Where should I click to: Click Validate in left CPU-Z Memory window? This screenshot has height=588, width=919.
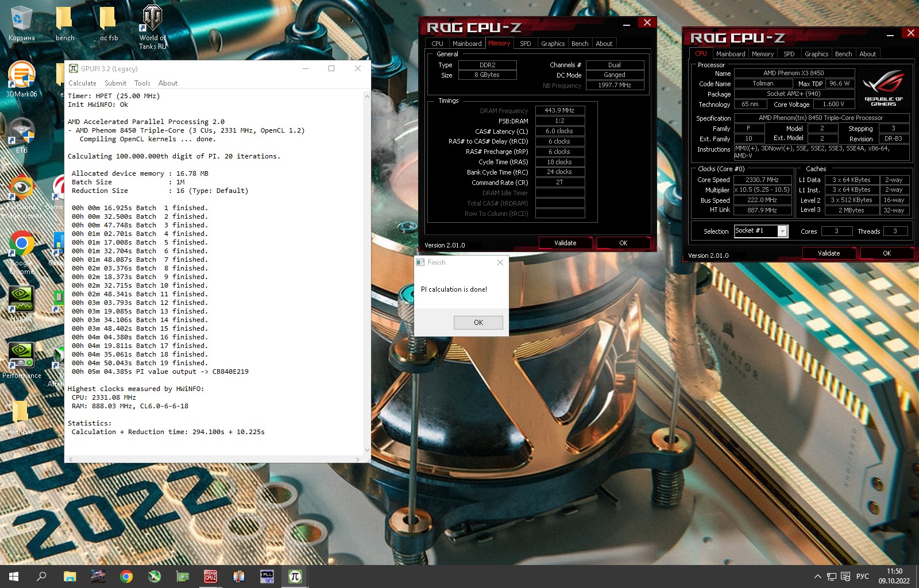(565, 243)
